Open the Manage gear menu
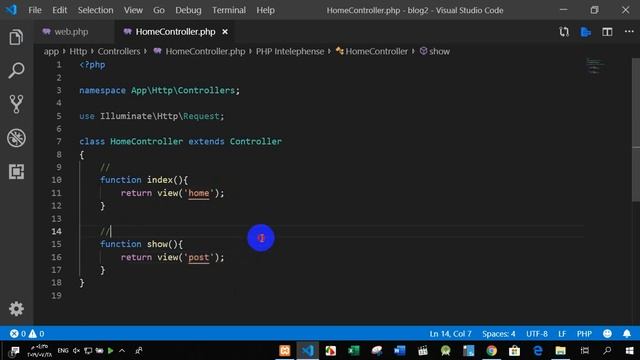Viewport: 640px width, 360px height. (x=16, y=309)
